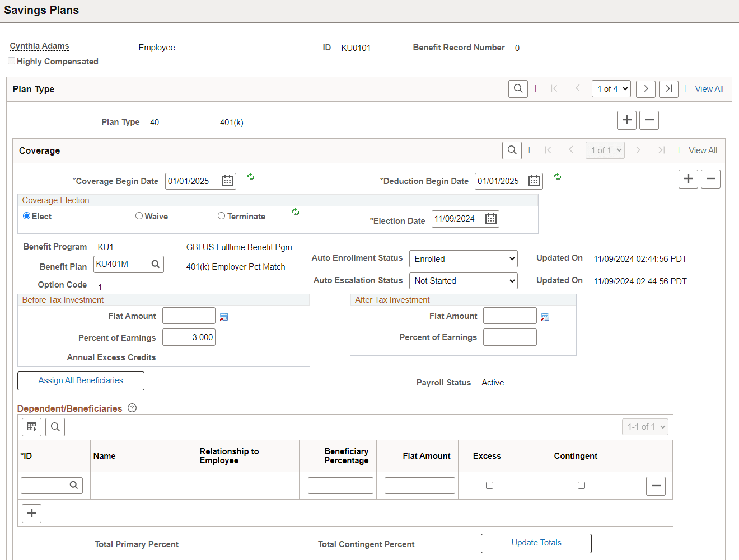Add a new Plan Type row
This screenshot has height=560, width=739.
coord(627,120)
